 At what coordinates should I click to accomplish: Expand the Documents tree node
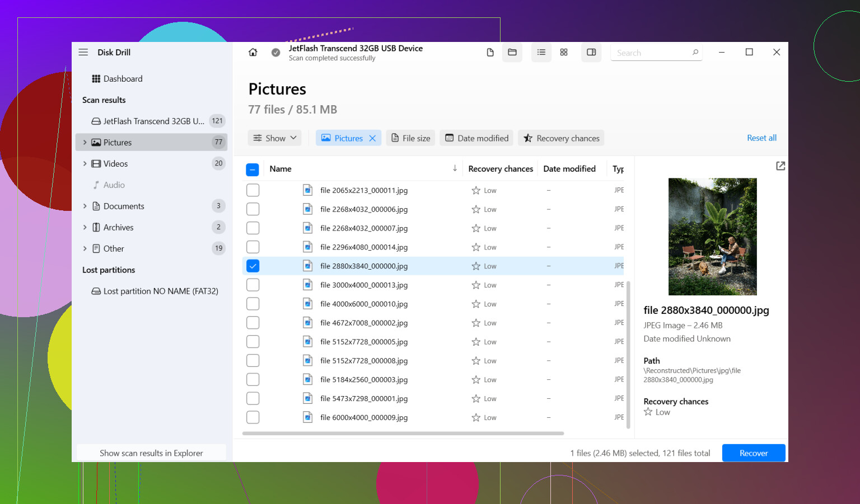click(x=85, y=206)
